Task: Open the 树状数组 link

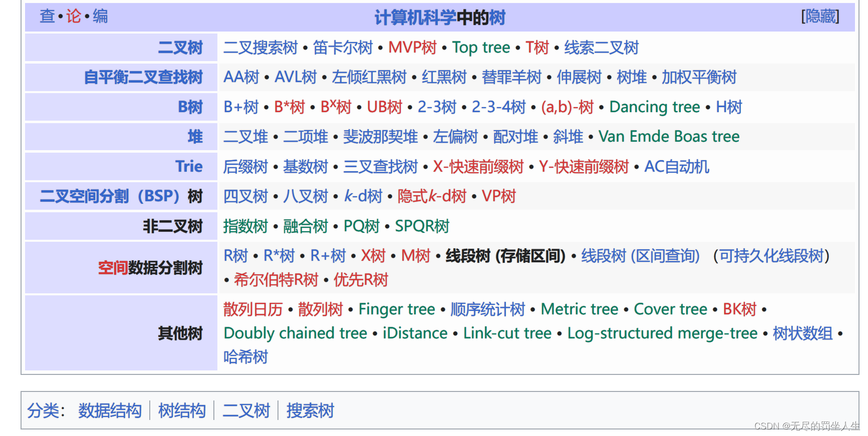Action: click(803, 333)
